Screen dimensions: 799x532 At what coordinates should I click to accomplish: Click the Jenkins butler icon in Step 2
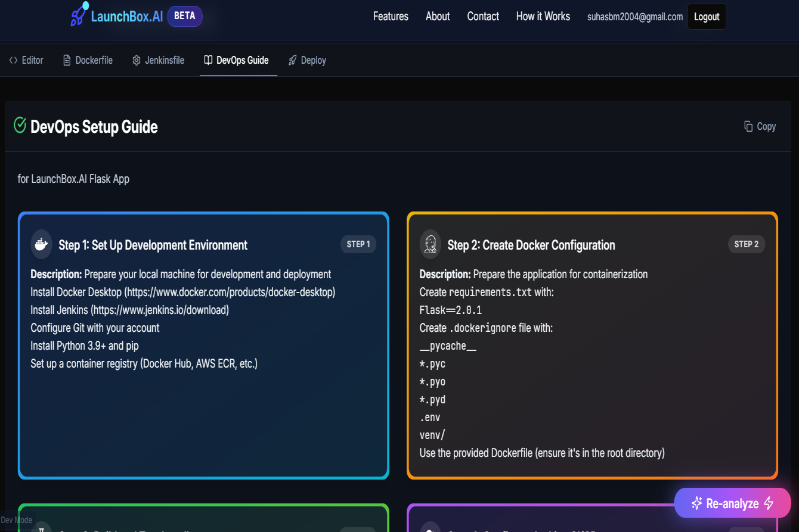(431, 244)
